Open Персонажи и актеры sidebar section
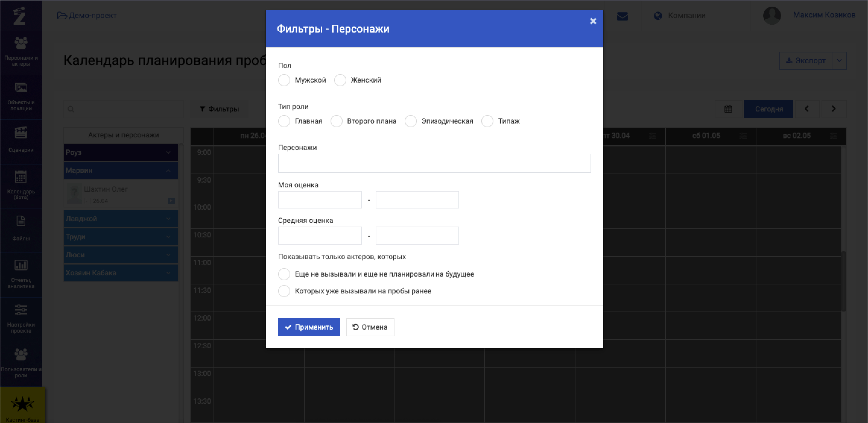868x423 pixels. [21, 52]
